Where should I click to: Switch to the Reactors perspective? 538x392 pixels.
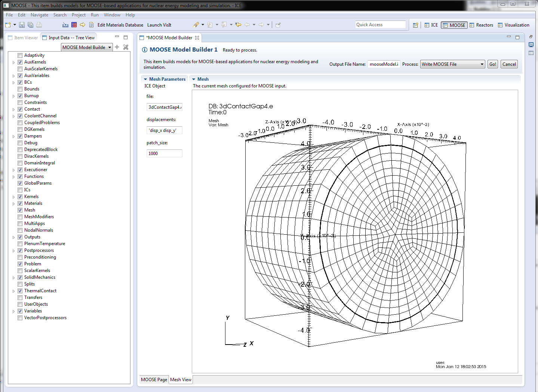482,25
